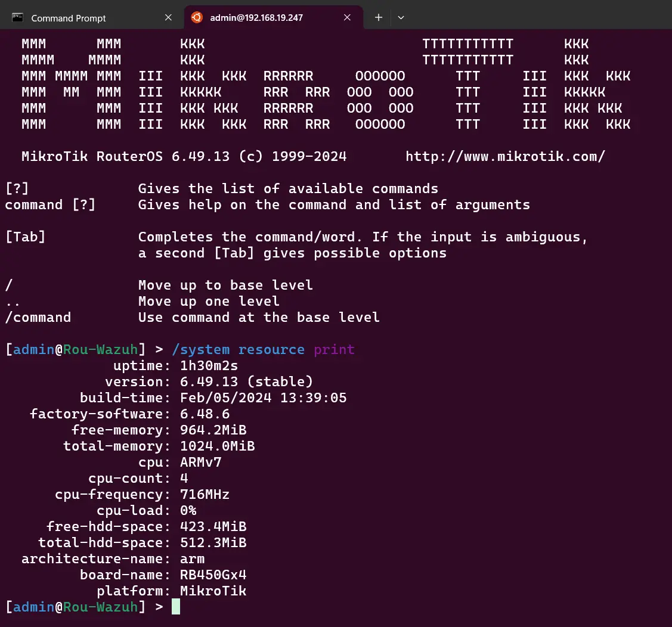This screenshot has width=672, height=627.
Task: Close the admin@192.168.19.247 tab
Action: tap(348, 18)
